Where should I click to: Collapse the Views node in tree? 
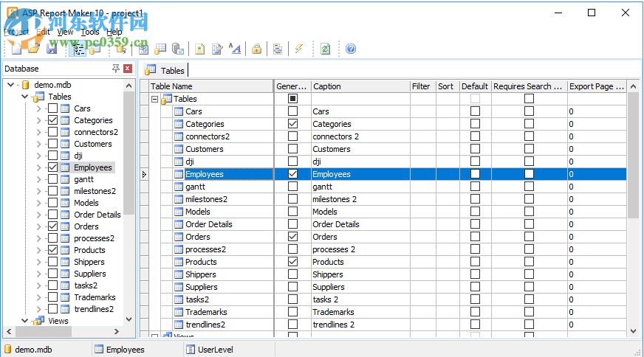pyautogui.click(x=24, y=320)
